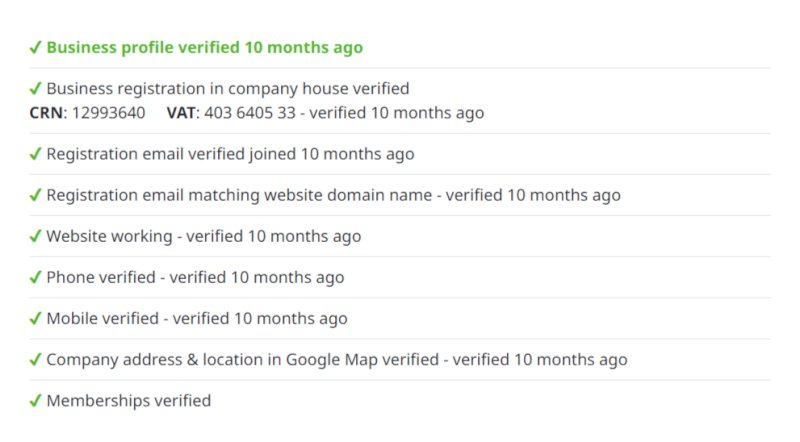Screen dimensions: 800x442
Task: Click Registration email verified joined 10 months ago
Action: point(230,154)
